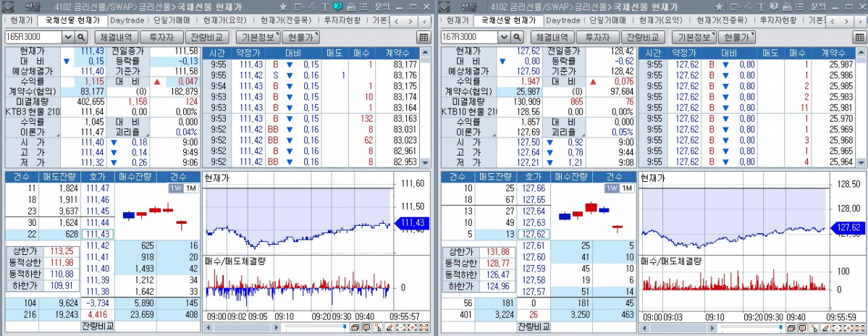Click chart tooltip bubble icon in left window

pyautogui.click(x=366, y=328)
